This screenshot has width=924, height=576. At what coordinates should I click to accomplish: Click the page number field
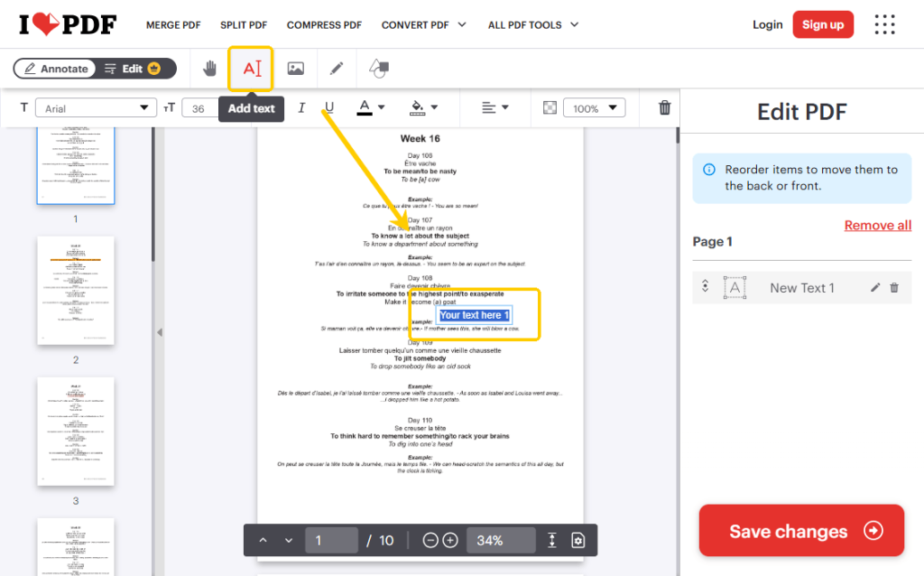coord(331,540)
